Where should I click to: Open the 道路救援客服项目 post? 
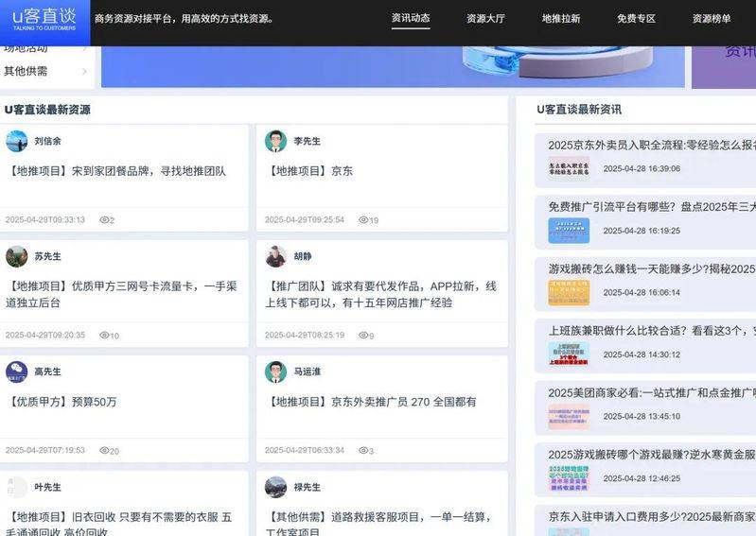pos(378,523)
